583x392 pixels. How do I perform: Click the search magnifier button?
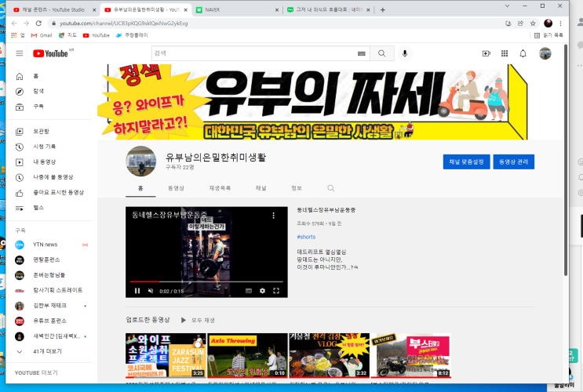pyautogui.click(x=382, y=53)
